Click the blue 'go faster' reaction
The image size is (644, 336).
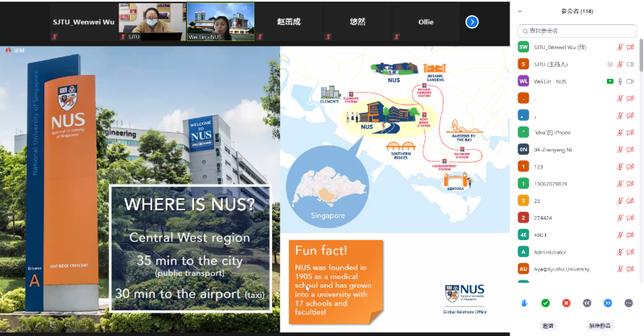point(608,303)
